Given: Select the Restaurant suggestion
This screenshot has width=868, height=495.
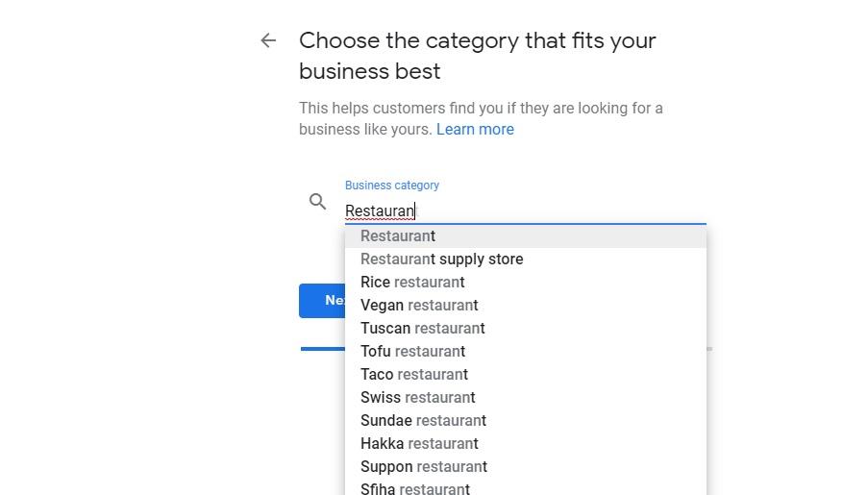Looking at the screenshot, I should coord(398,236).
